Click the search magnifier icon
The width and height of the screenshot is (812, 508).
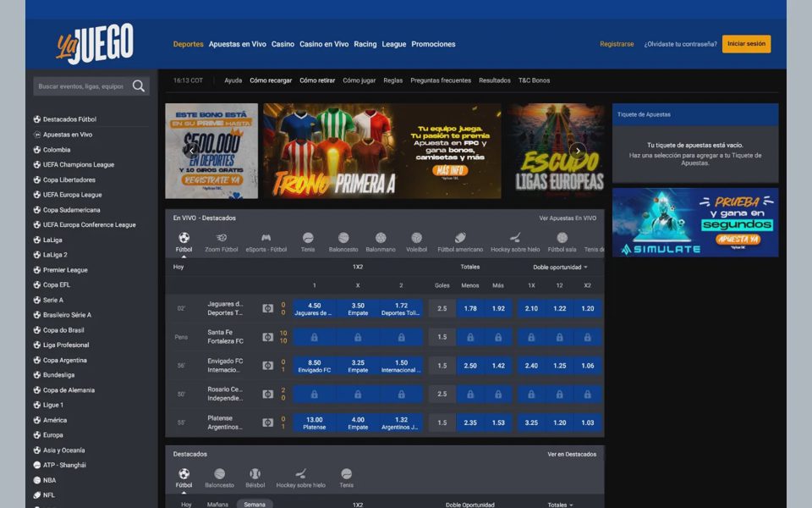pyautogui.click(x=138, y=86)
